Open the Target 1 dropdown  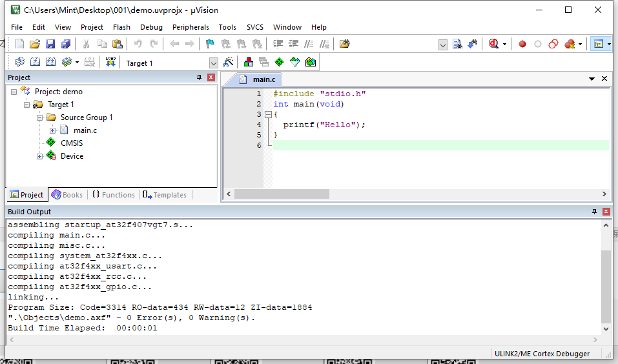pyautogui.click(x=213, y=63)
